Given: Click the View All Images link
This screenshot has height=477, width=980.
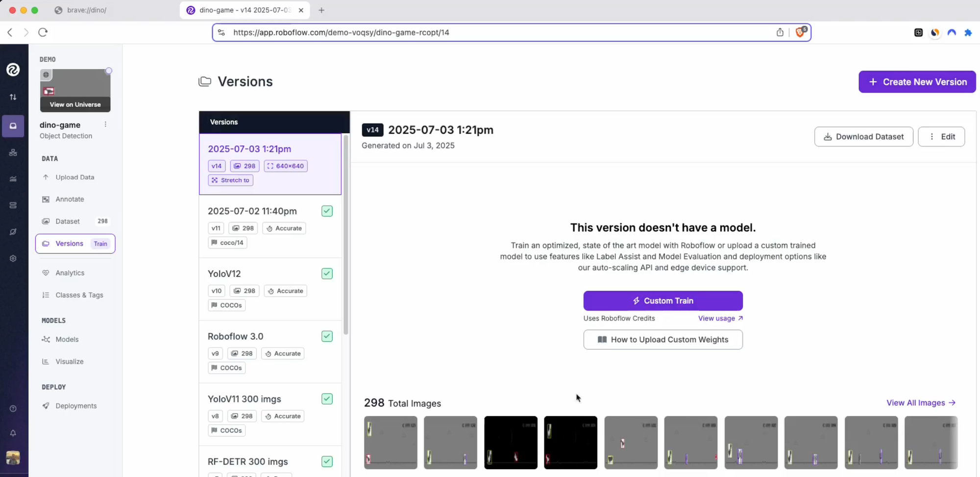Looking at the screenshot, I should click(x=920, y=402).
